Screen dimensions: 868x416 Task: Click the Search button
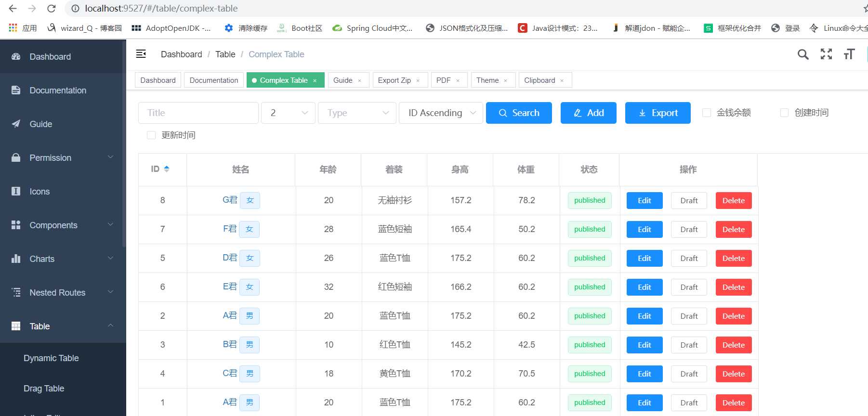coord(519,113)
